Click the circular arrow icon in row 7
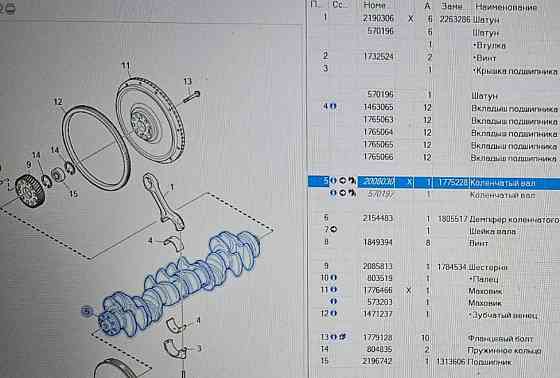 point(334,229)
